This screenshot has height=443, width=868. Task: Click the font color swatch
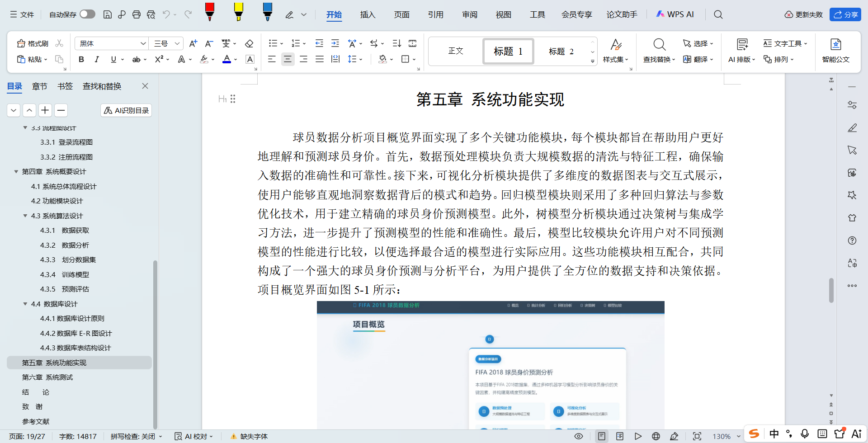click(227, 59)
